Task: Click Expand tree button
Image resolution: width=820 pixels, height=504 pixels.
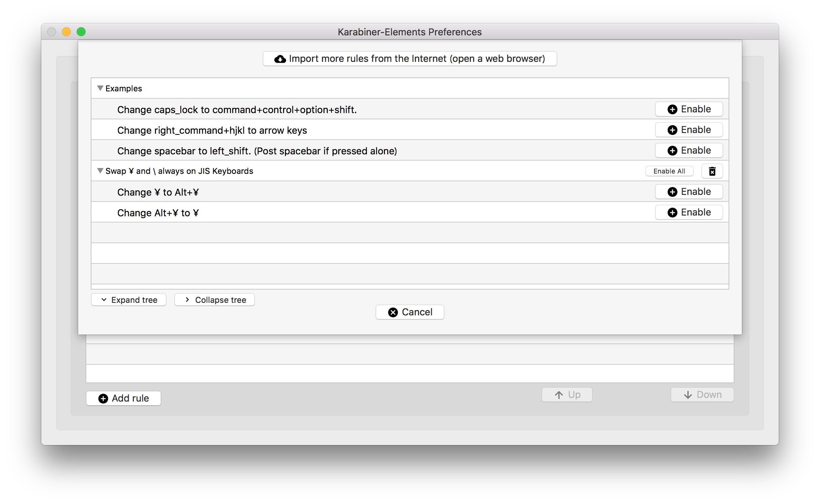Action: pyautogui.click(x=130, y=300)
